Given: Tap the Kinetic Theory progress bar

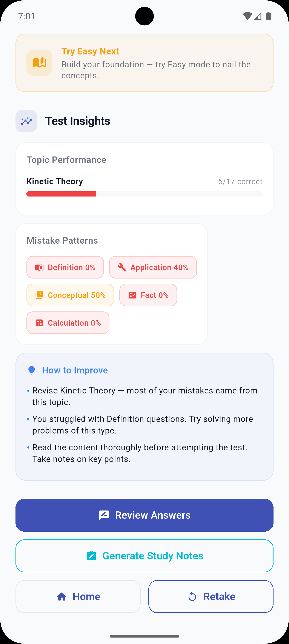Looking at the screenshot, I should (x=144, y=194).
